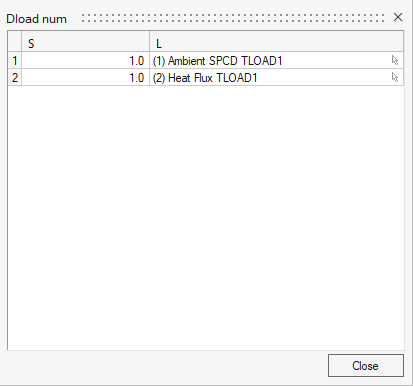The width and height of the screenshot is (413, 386).
Task: Click the dotted grip handle beside Dload num
Action: tap(233, 18)
